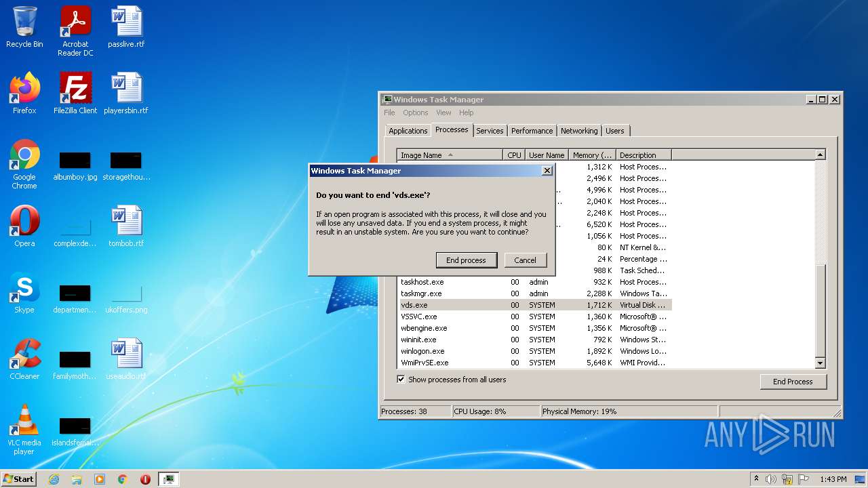Click the Chrome icon in the taskbar
868x488 pixels.
coord(123,479)
